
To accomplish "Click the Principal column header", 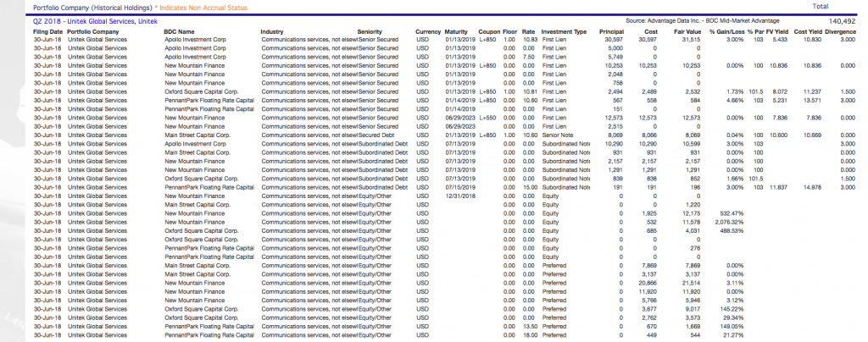I will 611,32.
